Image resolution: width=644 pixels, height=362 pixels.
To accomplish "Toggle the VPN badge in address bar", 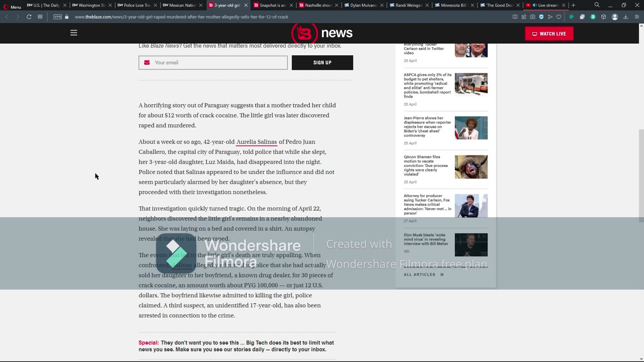I will click(x=57, y=17).
